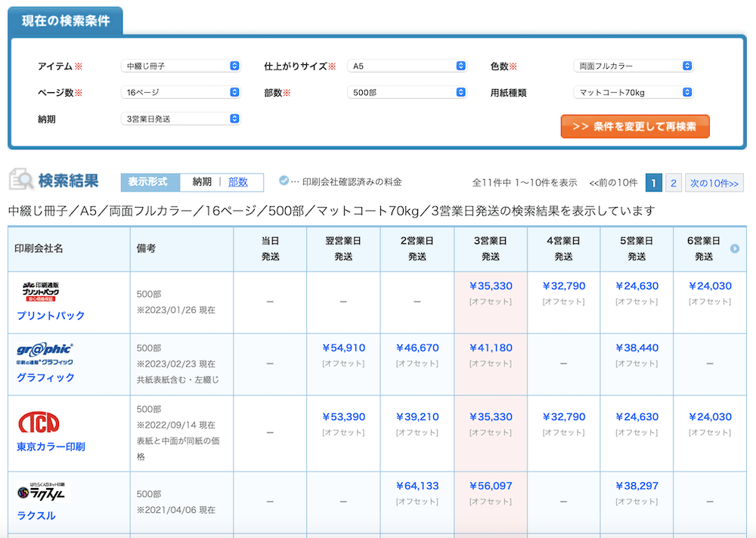Open the 仕上がりサイズ dropdown showing A5
756x538 pixels.
407,66
